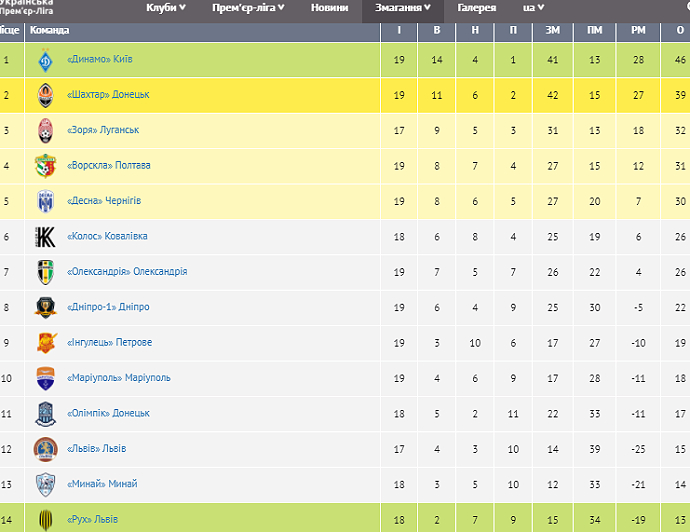690x532 pixels.
Task: Click the Olimpik Donetsk club logo
Action: click(44, 413)
